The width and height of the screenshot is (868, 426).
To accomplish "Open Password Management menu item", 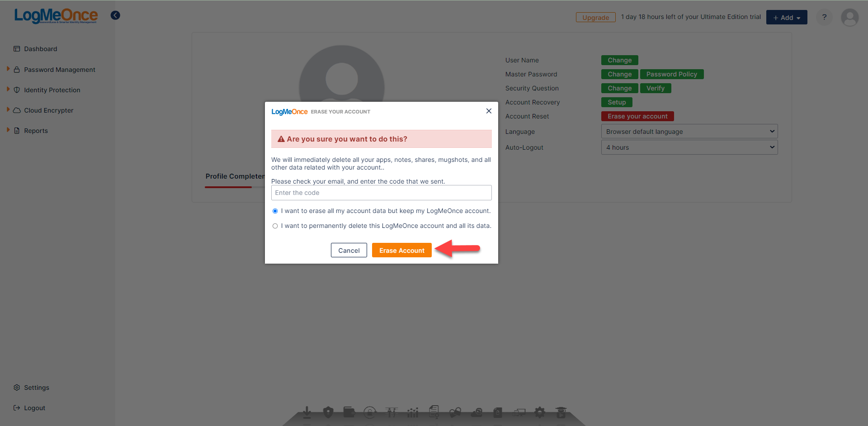I will [60, 70].
